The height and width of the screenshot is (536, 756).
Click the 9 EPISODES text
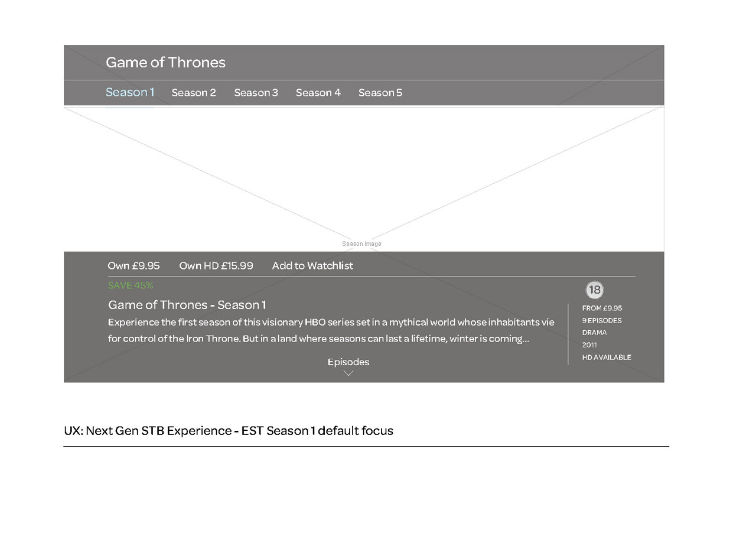pos(602,320)
